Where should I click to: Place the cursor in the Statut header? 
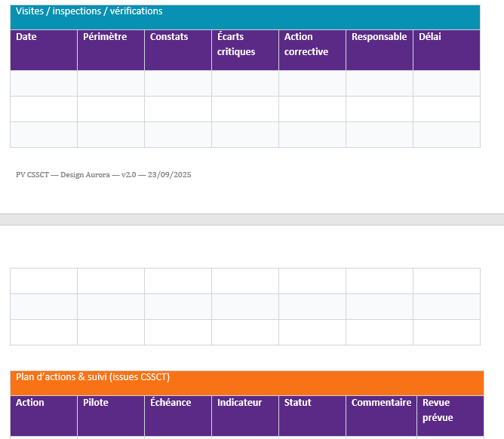coord(312,416)
